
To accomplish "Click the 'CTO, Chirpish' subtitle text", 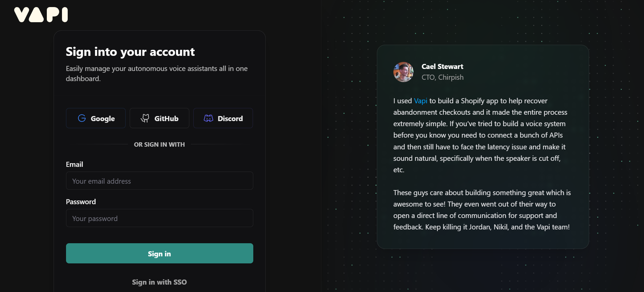I will pos(442,77).
